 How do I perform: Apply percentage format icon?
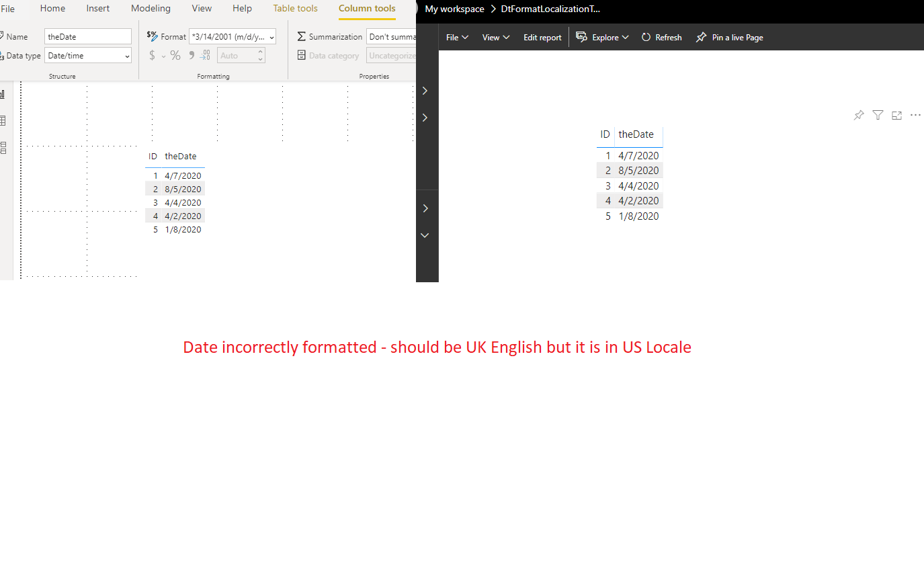175,55
